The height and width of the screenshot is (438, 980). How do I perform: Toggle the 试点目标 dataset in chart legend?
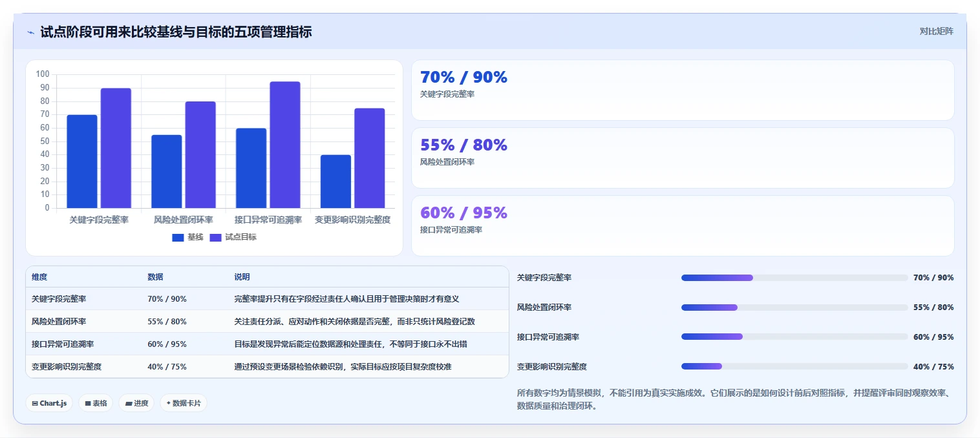pos(233,237)
